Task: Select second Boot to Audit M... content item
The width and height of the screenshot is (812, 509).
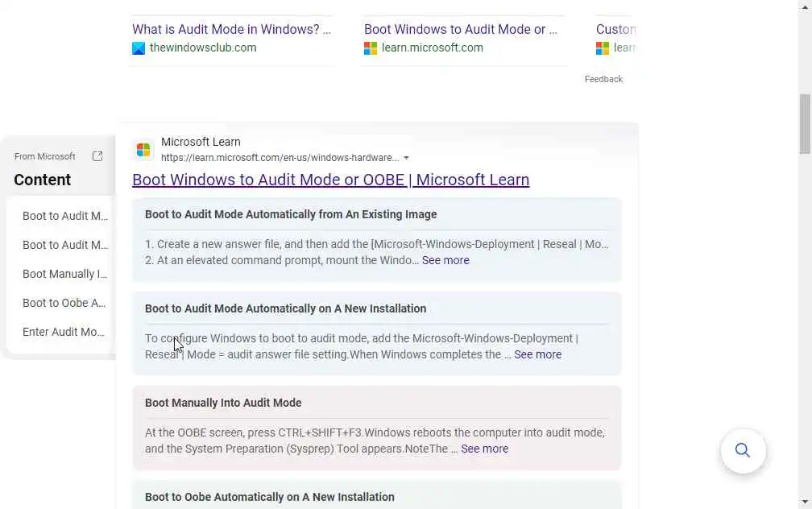Action: tap(65, 245)
